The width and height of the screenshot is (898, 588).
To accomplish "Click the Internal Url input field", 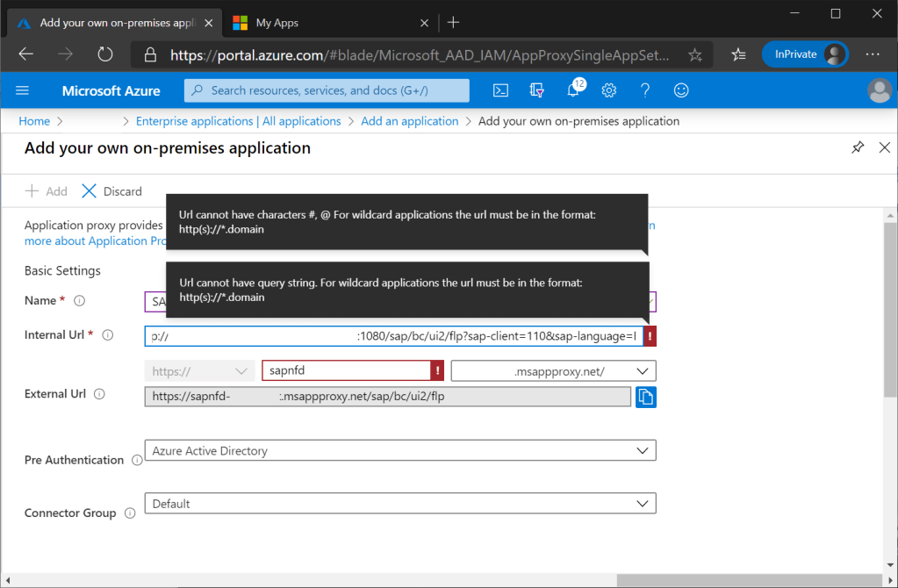I will coord(393,336).
